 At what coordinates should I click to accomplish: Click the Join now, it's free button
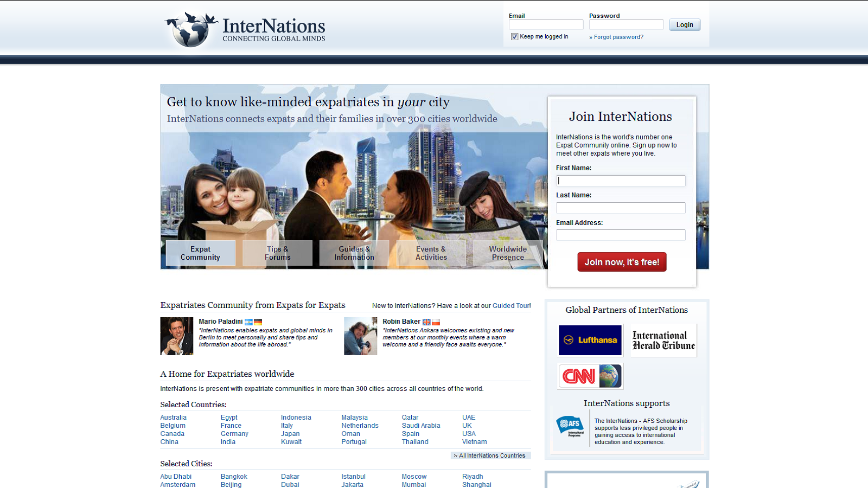(x=622, y=262)
